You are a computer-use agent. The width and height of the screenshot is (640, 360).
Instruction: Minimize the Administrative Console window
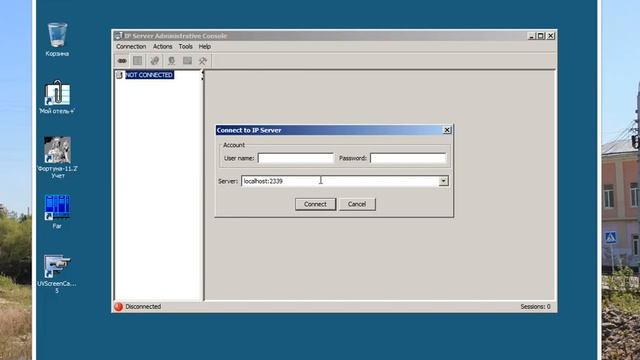(x=531, y=36)
